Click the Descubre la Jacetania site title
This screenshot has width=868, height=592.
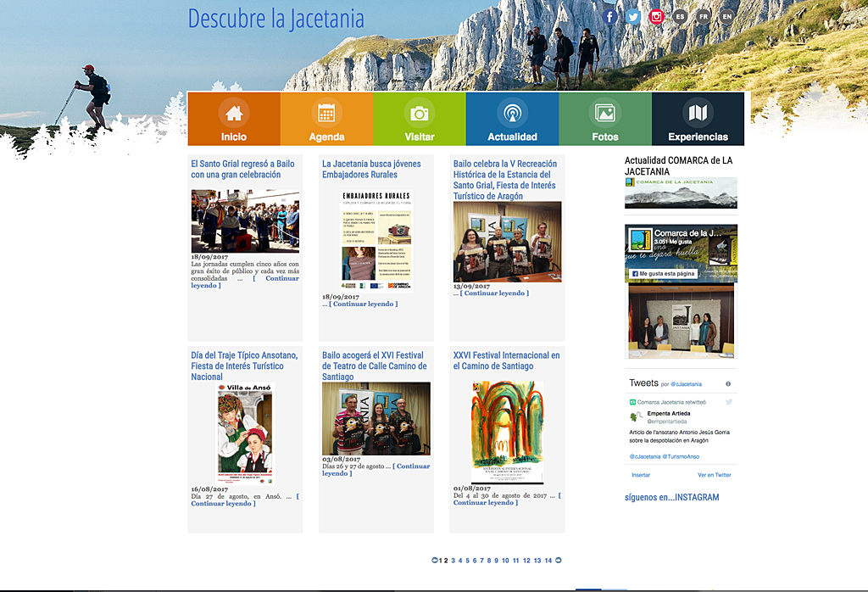(x=276, y=19)
